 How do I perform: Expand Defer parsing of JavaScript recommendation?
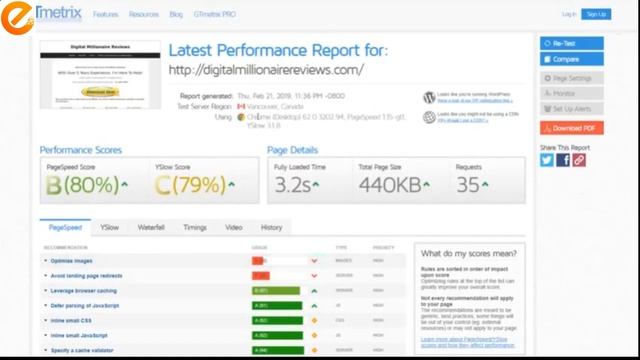click(85, 306)
